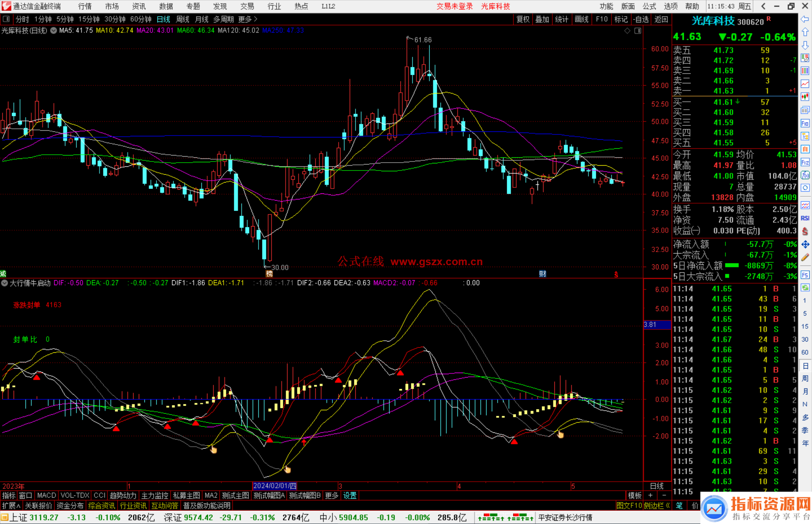Click the diamond icon at chart top right

coord(627,31)
